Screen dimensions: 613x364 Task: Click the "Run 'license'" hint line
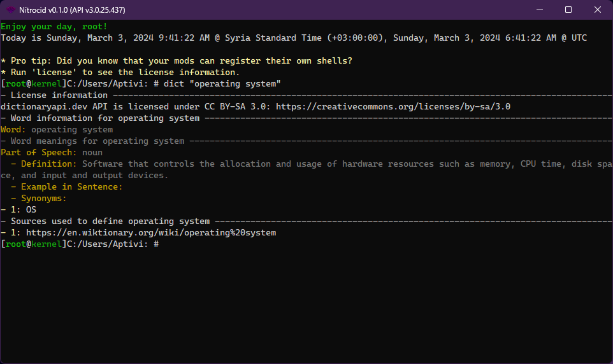pos(120,73)
